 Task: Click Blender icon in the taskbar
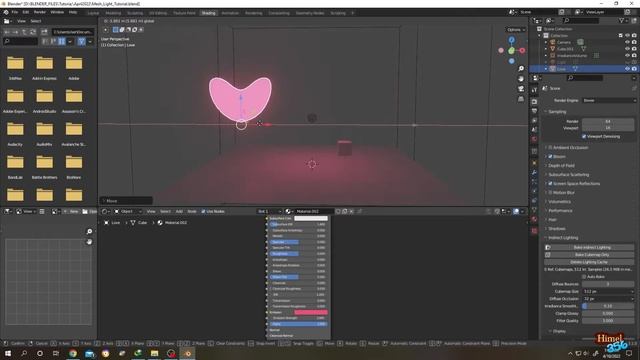click(x=187, y=353)
